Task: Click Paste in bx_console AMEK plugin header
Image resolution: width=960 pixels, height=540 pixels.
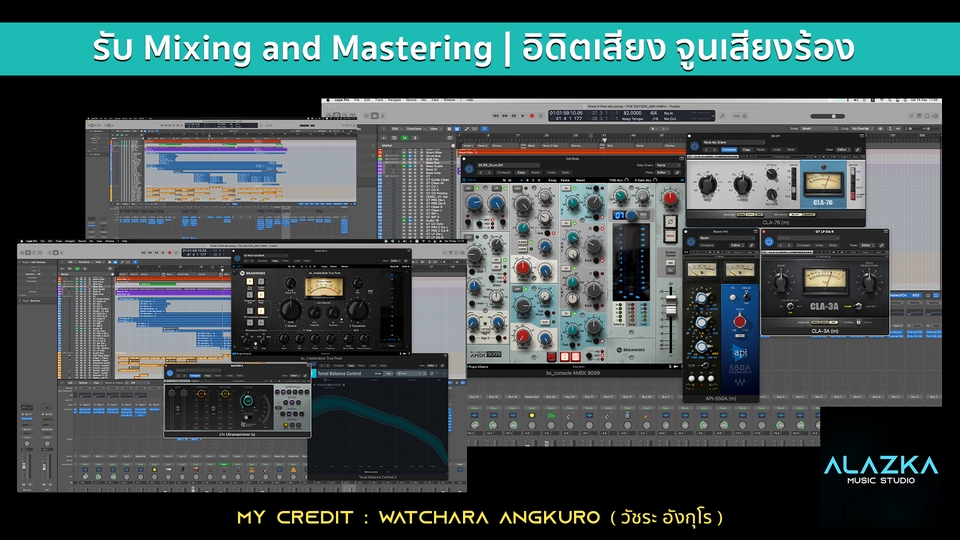Action: 535,173
